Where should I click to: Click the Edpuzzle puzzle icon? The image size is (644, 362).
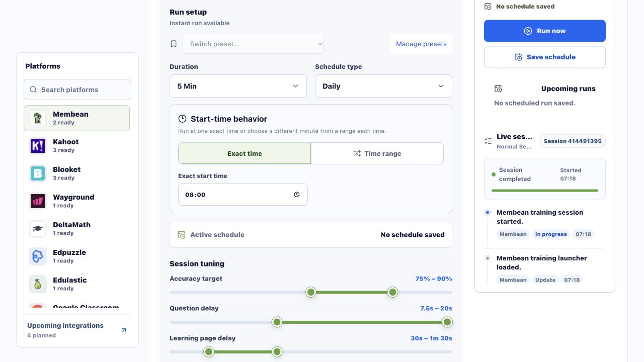37,256
